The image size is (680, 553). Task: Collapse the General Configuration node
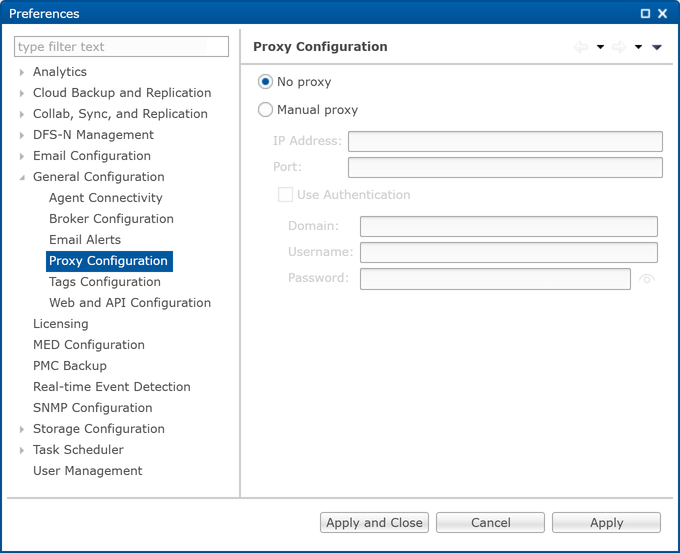coord(22,177)
